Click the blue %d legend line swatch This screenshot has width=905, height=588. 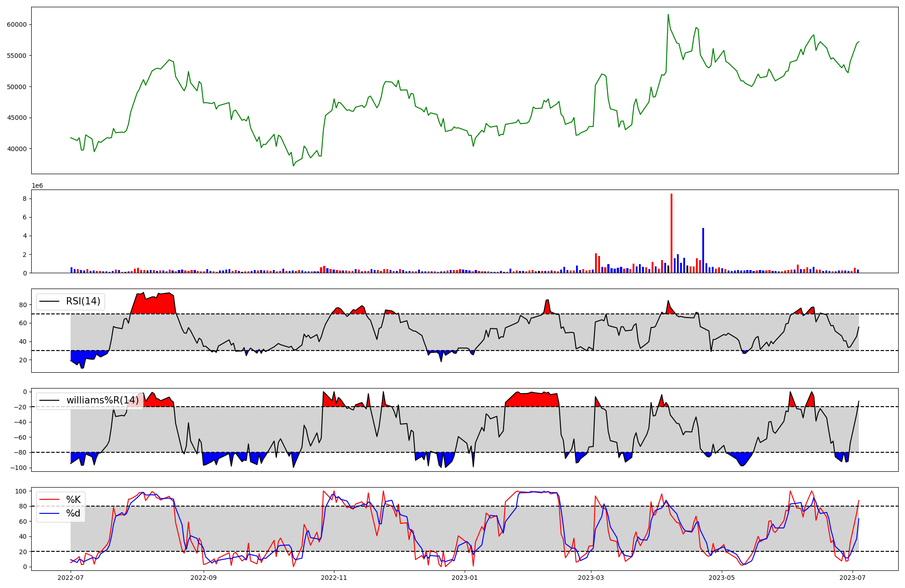pyautogui.click(x=50, y=513)
